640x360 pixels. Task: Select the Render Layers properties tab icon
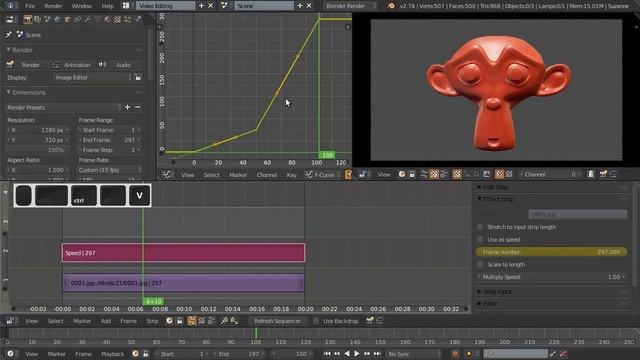coord(37,19)
